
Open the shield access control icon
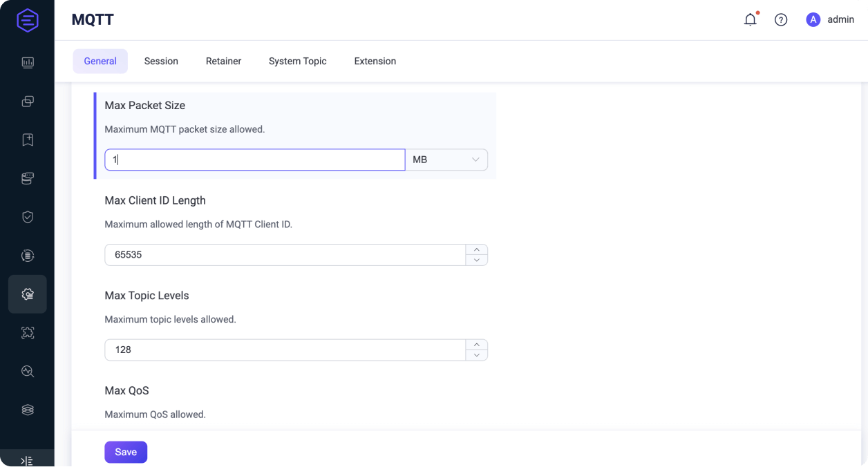pos(28,217)
